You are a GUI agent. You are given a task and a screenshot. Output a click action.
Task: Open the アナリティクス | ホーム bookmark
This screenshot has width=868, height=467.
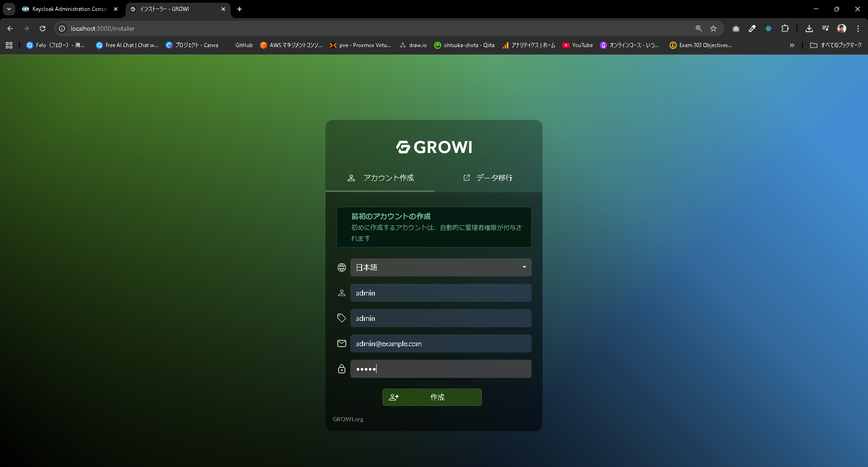coord(528,45)
